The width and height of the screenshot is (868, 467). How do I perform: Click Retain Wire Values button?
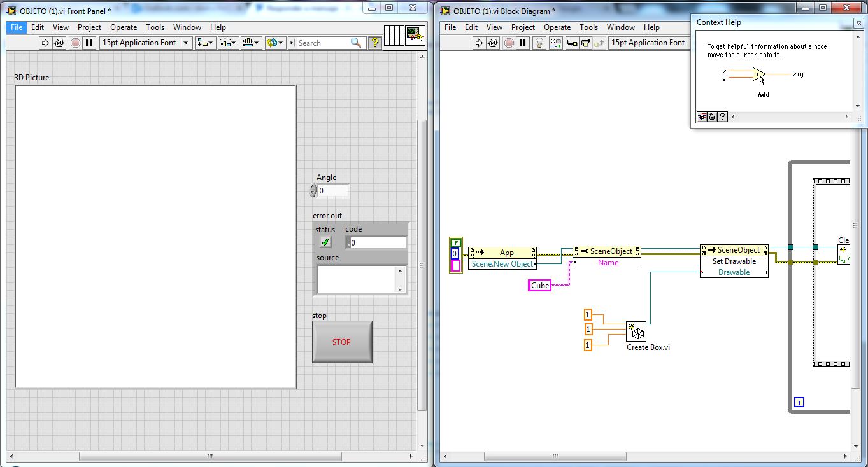(556, 43)
